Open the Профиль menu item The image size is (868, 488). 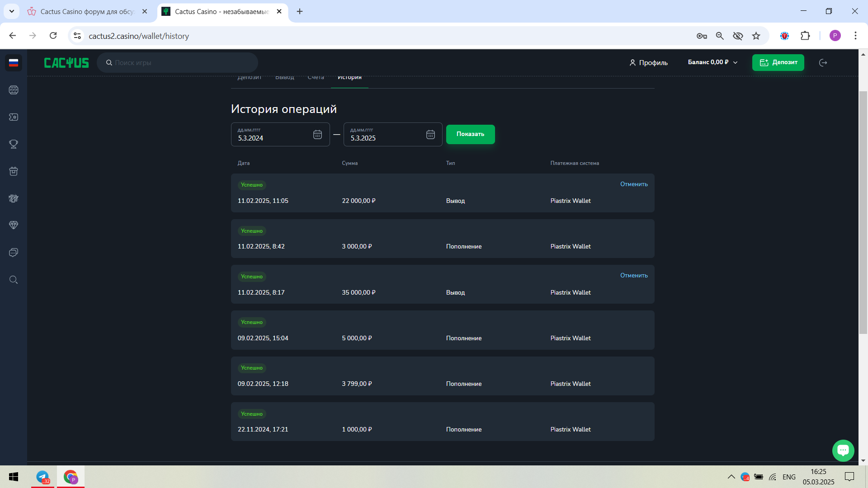point(648,63)
